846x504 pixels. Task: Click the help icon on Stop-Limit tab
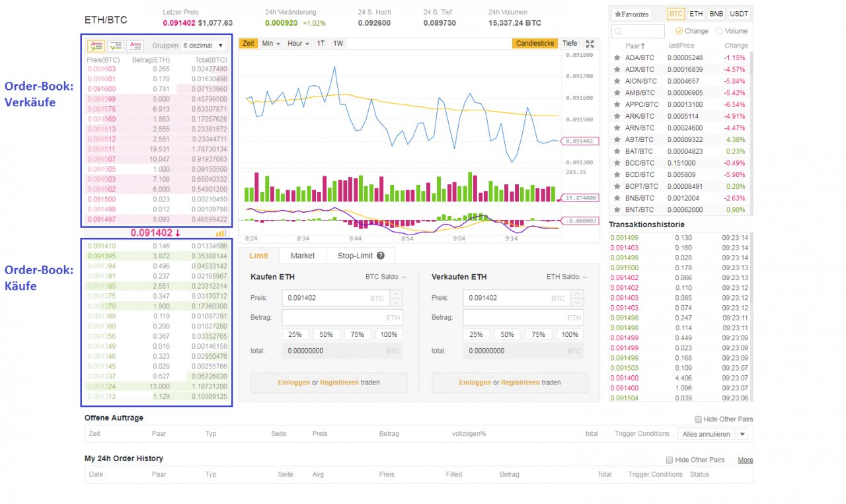[381, 256]
